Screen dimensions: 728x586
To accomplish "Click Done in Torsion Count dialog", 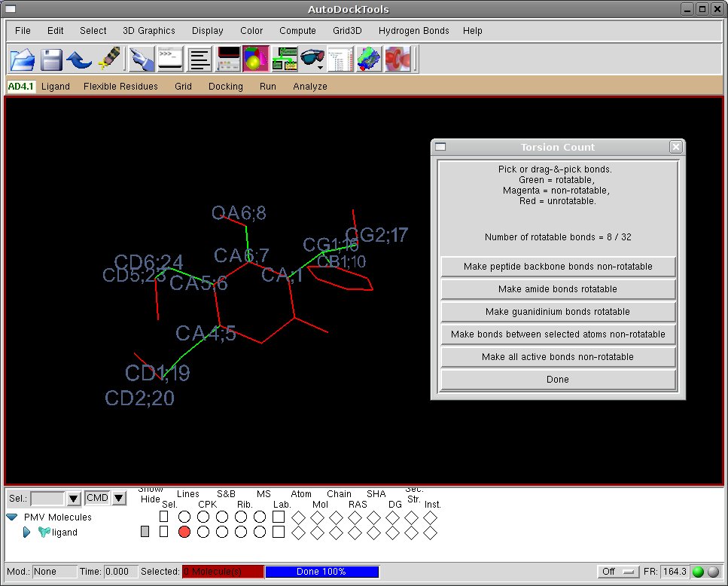I will coord(558,380).
